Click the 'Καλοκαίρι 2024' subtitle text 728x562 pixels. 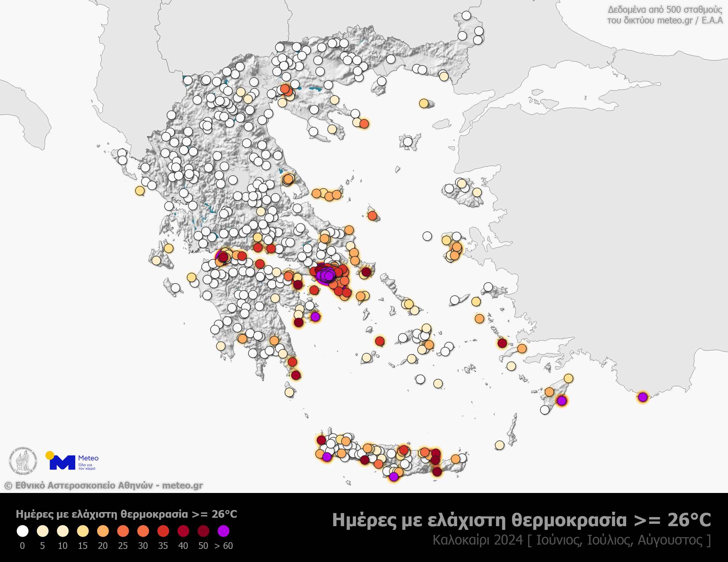click(x=478, y=540)
